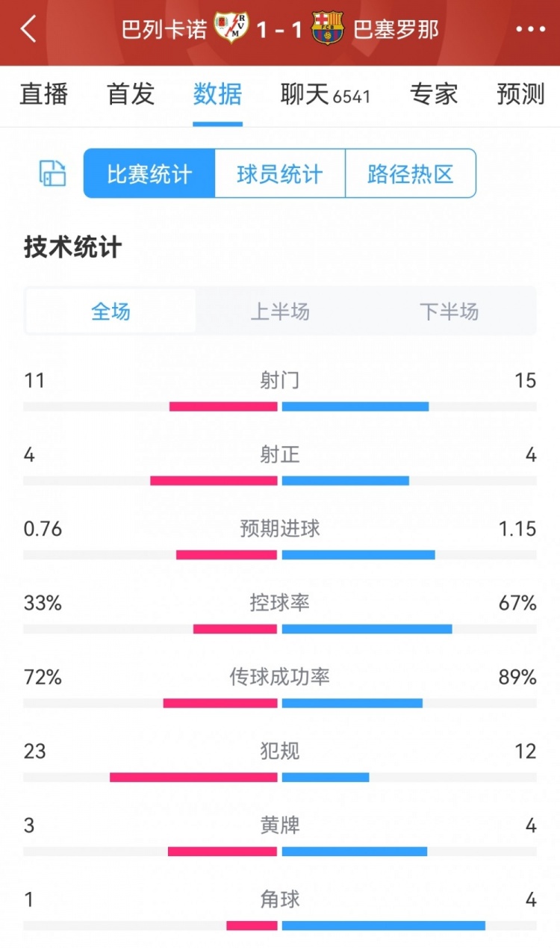The height and width of the screenshot is (948, 560).
Task: Keep 全场 stats selected
Action: tap(111, 311)
